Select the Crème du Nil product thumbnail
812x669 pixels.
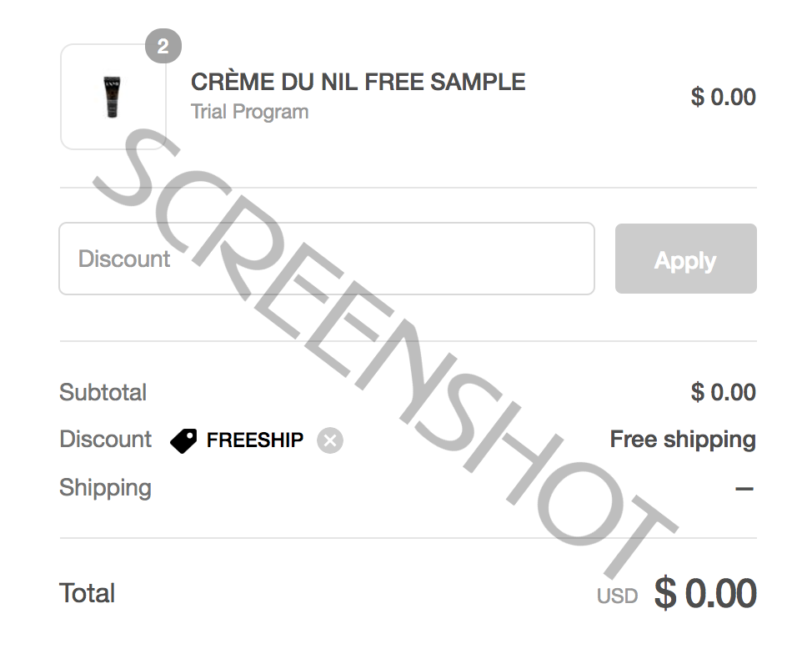pos(113,97)
